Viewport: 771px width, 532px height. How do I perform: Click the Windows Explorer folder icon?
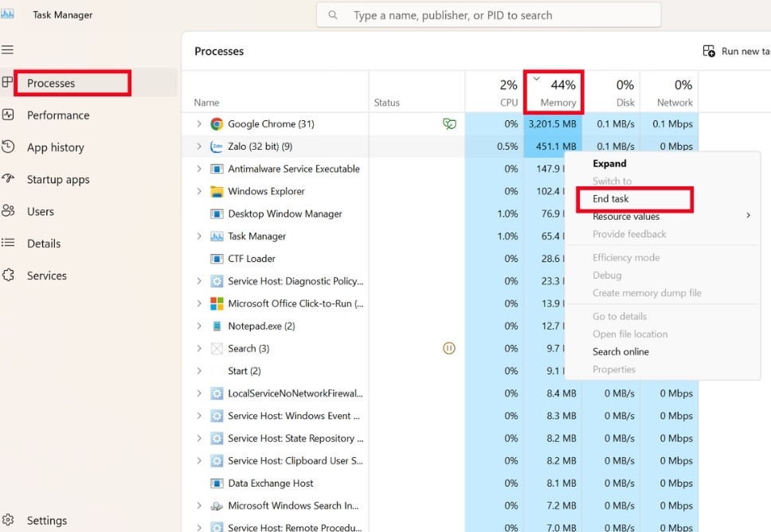click(x=217, y=191)
